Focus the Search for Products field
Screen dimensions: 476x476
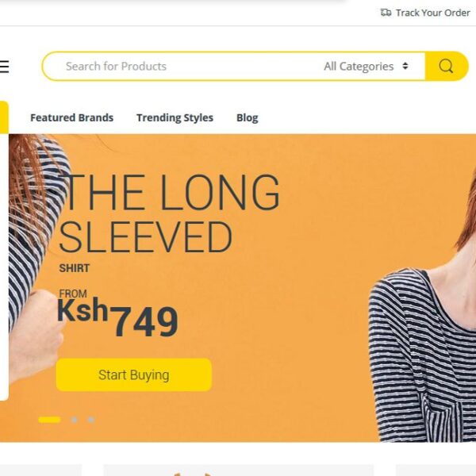pos(182,66)
